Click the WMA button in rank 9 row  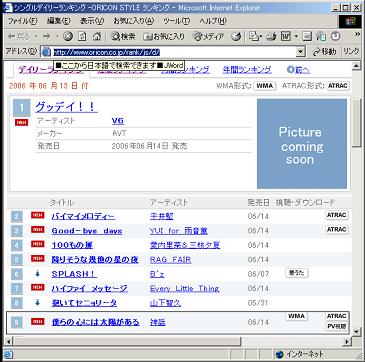296,316
